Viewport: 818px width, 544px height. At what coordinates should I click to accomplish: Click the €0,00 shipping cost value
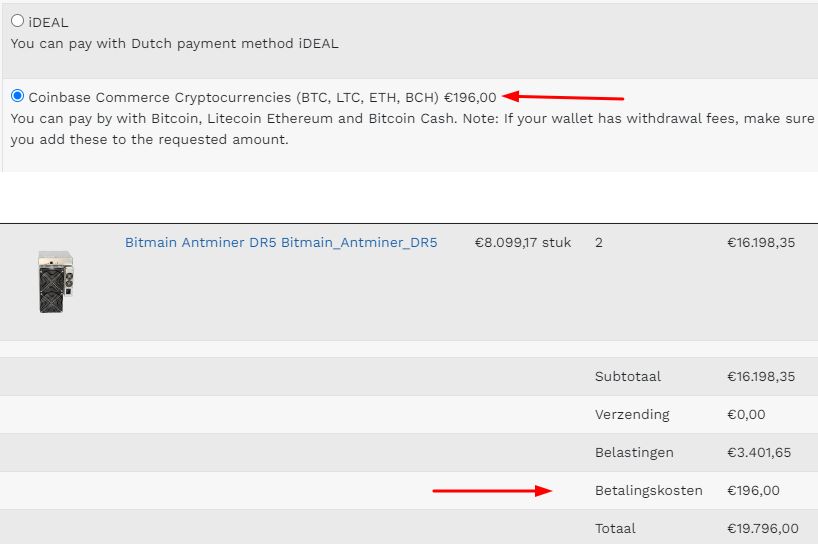coord(746,414)
